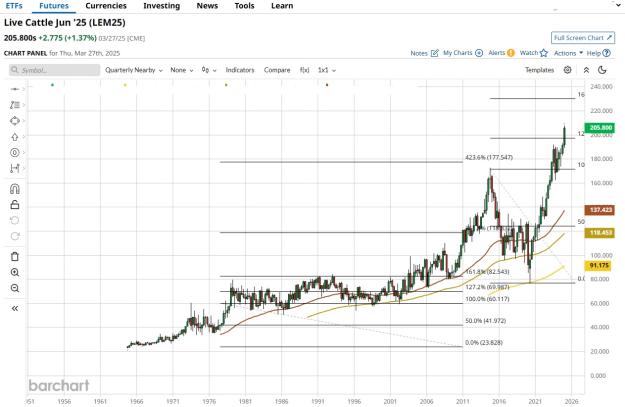Click the Notes link
This screenshot has height=407, width=625.
(419, 53)
